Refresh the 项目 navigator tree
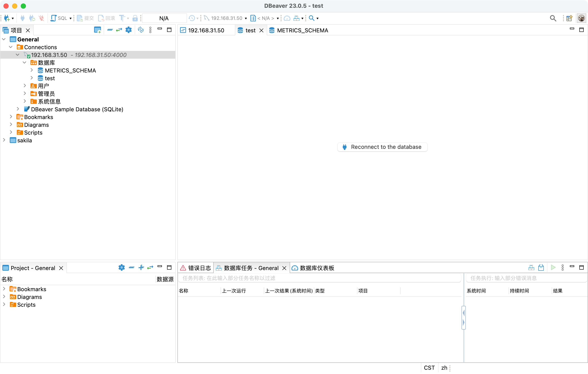The image size is (588, 374). click(141, 30)
